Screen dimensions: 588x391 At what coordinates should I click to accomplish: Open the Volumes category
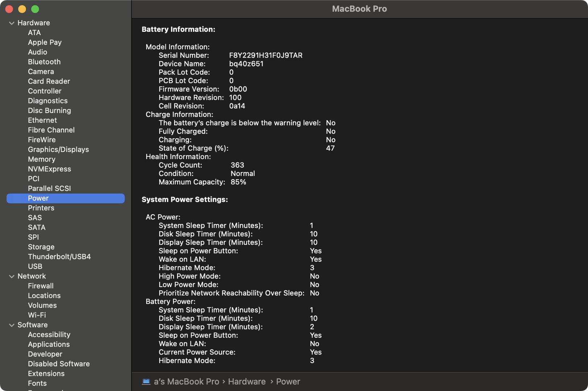click(42, 306)
